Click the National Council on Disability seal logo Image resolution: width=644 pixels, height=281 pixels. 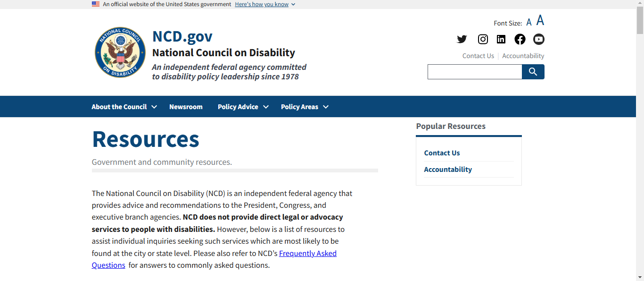(120, 52)
